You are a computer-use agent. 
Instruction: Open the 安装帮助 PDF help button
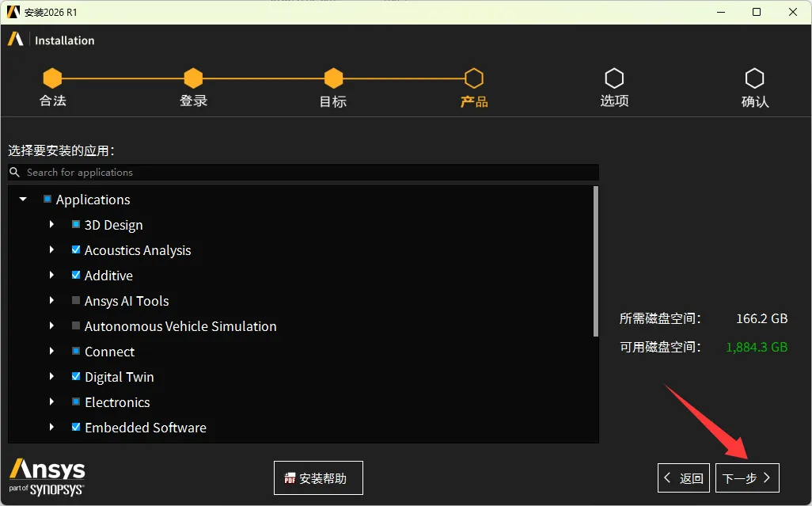coord(318,477)
